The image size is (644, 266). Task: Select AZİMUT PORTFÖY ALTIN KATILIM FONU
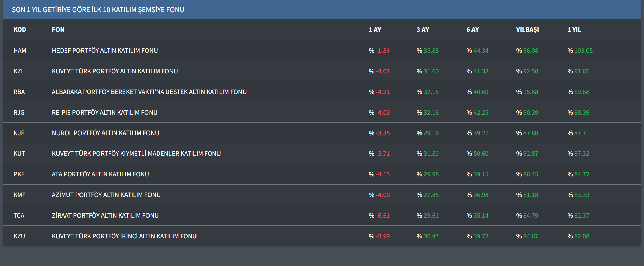pyautogui.click(x=106, y=195)
